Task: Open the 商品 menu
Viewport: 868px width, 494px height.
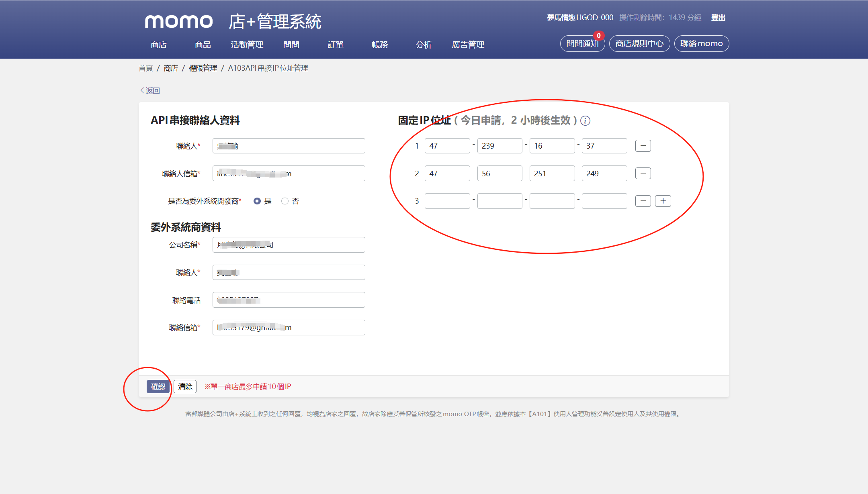Action: tap(203, 45)
